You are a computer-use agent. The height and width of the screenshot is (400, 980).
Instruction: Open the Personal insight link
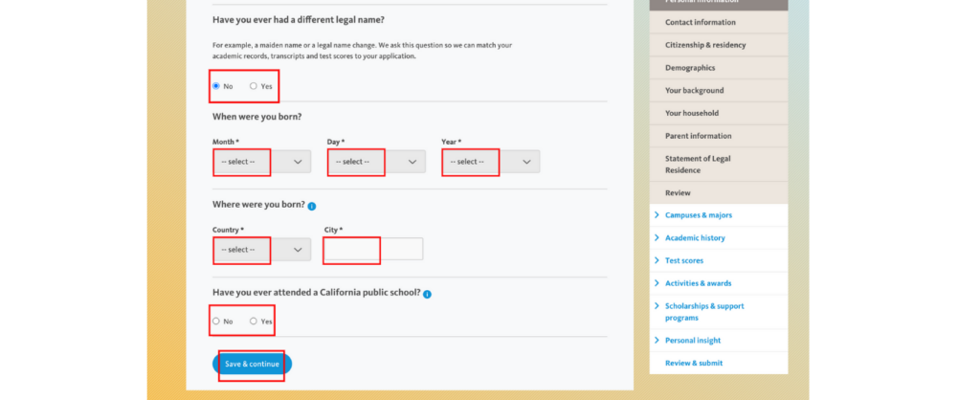[693, 341]
